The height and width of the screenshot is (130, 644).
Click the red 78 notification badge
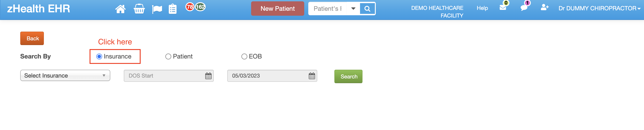(190, 7)
